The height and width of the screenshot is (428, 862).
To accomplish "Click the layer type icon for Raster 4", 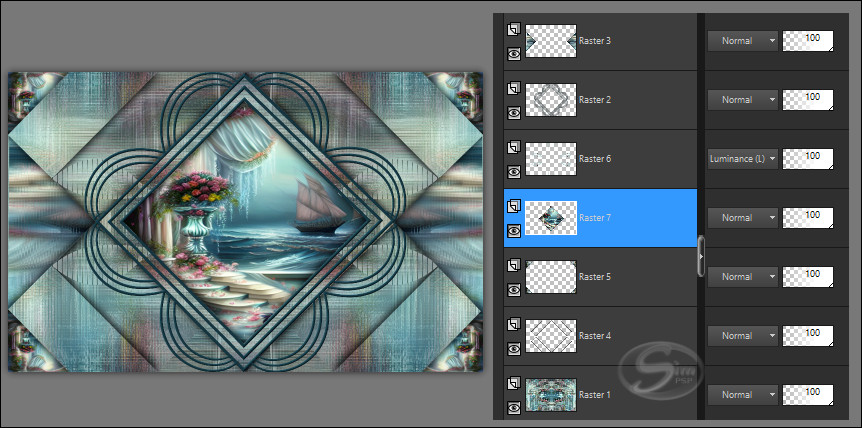I will 514,324.
